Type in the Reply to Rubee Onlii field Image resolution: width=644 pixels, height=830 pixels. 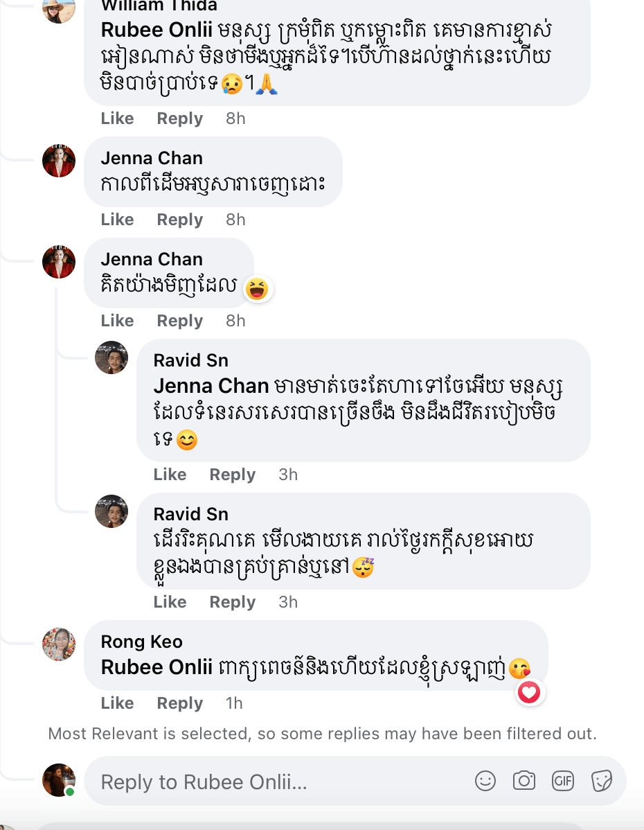(x=277, y=782)
